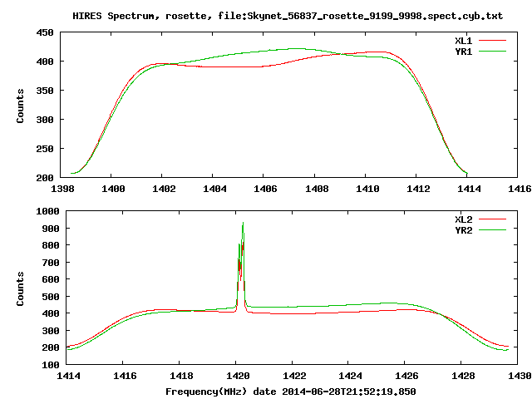
Task: Click the 1430 frequency tick label
Action: [520, 376]
